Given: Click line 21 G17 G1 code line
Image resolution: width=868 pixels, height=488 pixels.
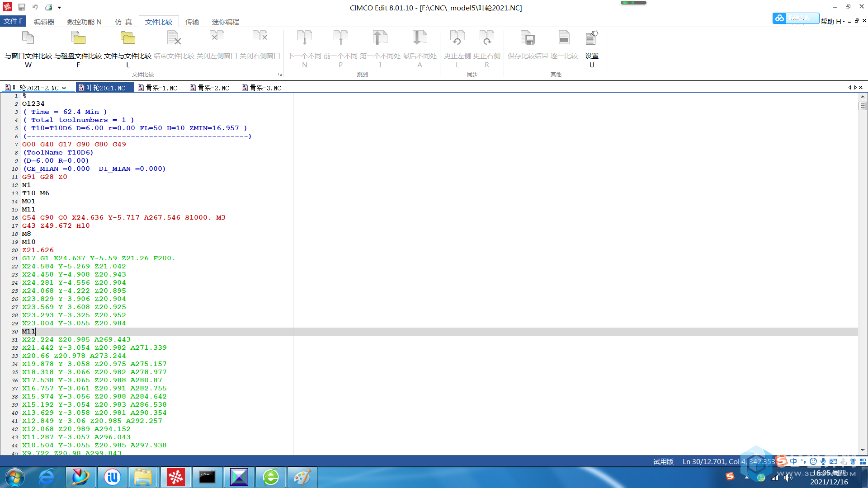Looking at the screenshot, I should click(99, 258).
